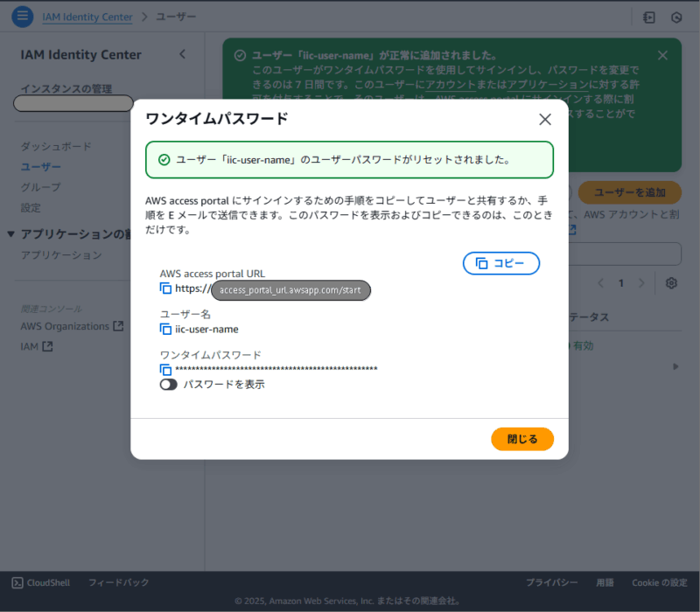
Task: Collapse the IAM Identity Center side navigation
Action: point(182,54)
